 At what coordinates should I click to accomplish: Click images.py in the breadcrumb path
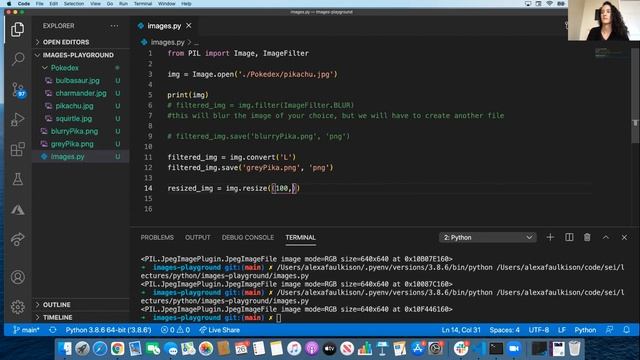[167, 42]
